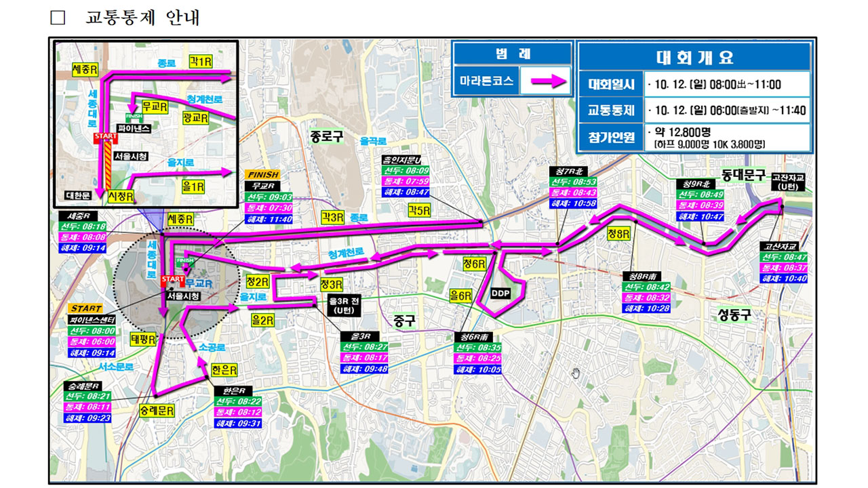Click the yellow 종5R intersection label

click(x=418, y=211)
